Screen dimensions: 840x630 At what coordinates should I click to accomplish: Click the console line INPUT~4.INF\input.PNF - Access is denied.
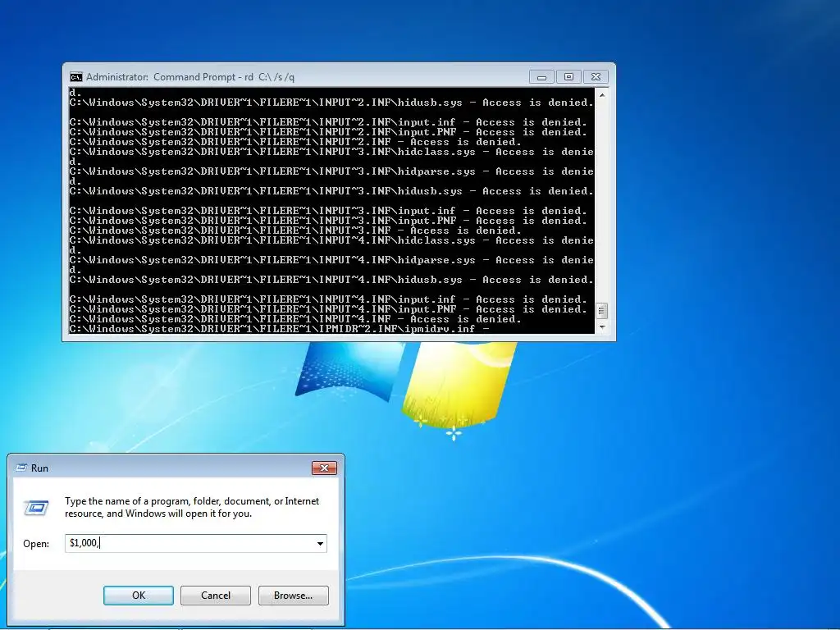[328, 309]
